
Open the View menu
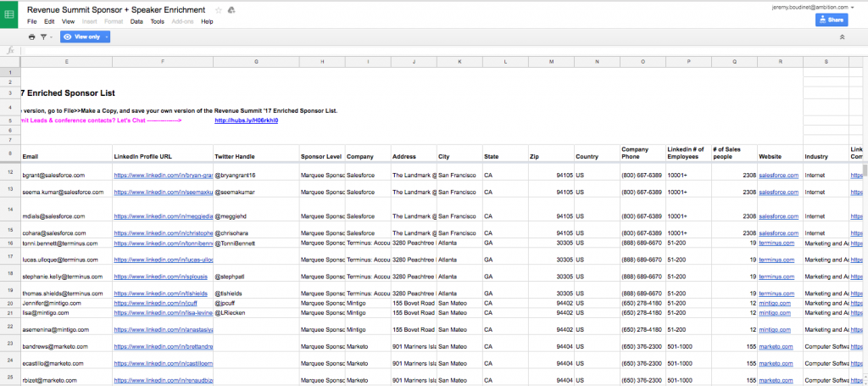coord(68,21)
